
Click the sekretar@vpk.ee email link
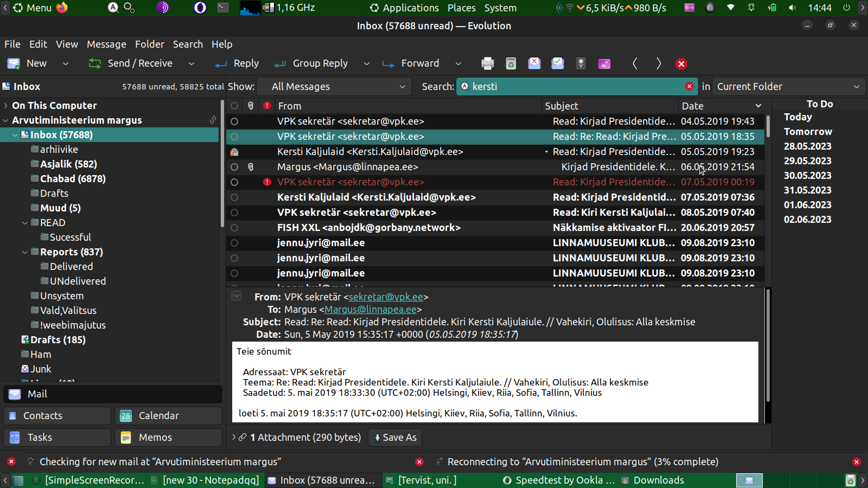click(386, 297)
